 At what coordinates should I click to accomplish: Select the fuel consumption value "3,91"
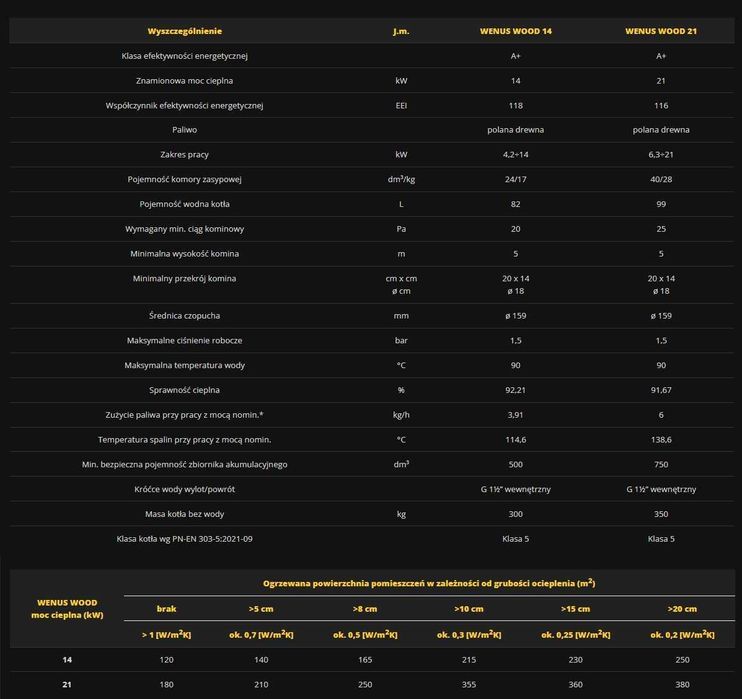(x=515, y=415)
